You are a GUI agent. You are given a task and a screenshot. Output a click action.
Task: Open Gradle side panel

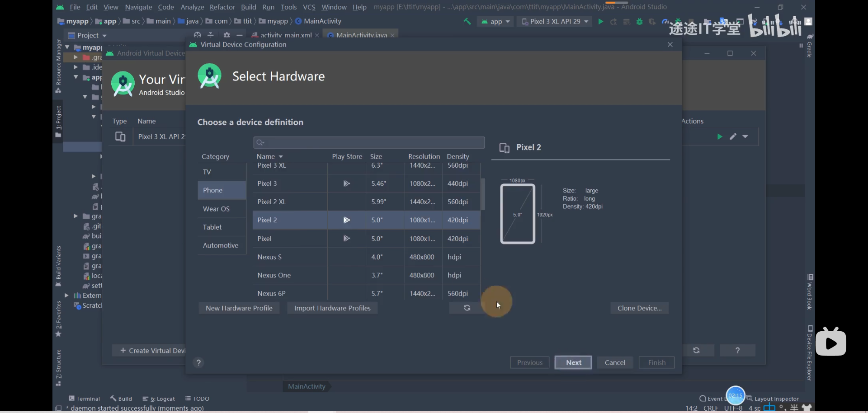click(x=810, y=45)
